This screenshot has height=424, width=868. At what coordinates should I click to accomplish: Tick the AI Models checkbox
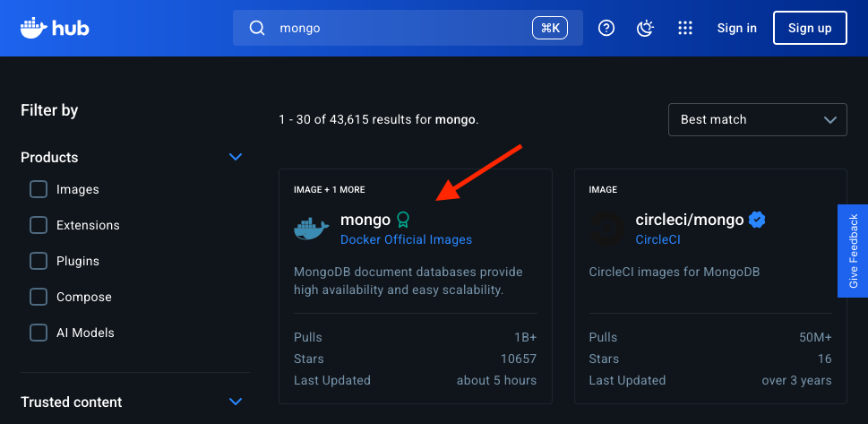39,333
